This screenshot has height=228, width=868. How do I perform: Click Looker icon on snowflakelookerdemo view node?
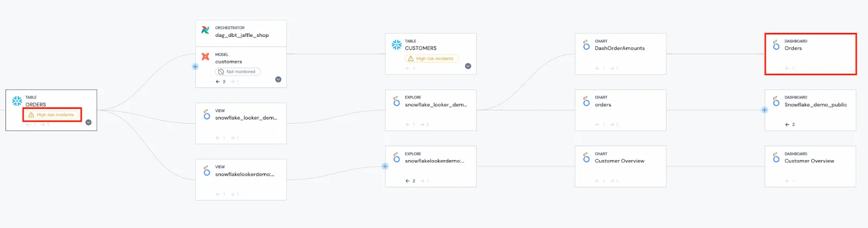[x=206, y=171]
